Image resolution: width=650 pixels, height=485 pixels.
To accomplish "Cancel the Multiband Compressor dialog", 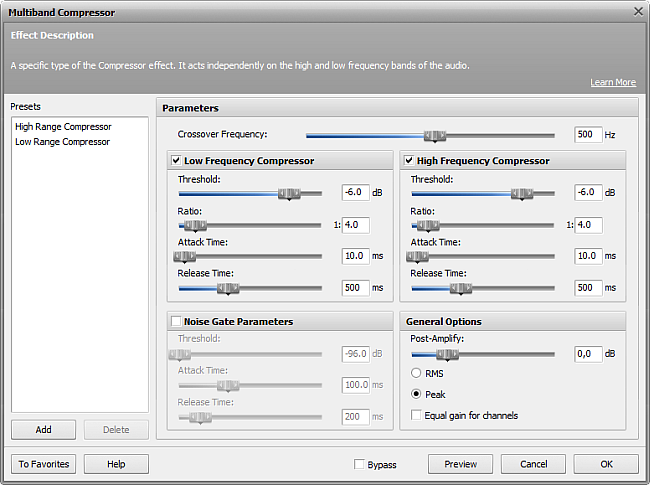I will pos(534,464).
